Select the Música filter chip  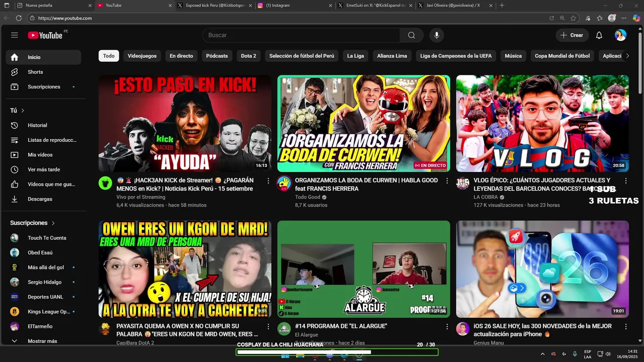pyautogui.click(x=513, y=56)
